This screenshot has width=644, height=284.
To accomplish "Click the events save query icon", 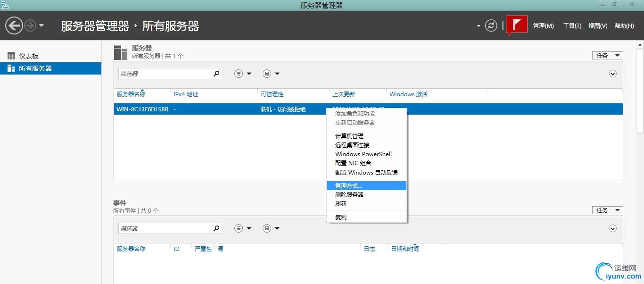I will pos(267,228).
